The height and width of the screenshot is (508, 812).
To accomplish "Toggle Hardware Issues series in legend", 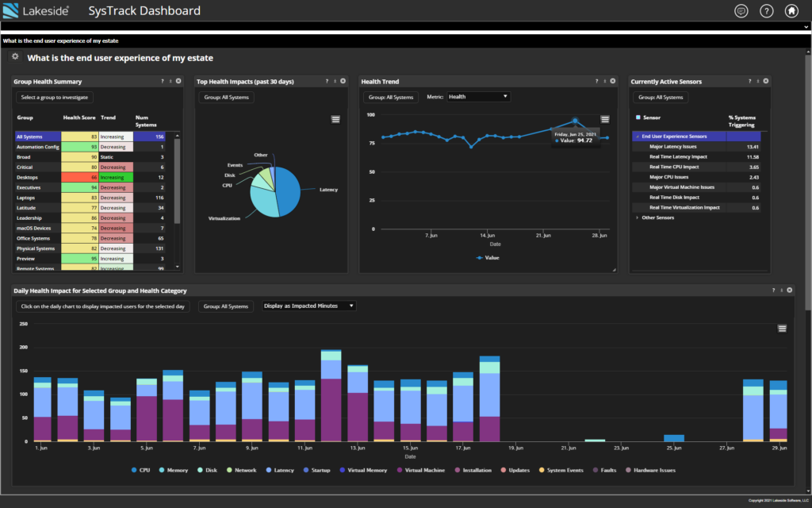I will [650, 470].
